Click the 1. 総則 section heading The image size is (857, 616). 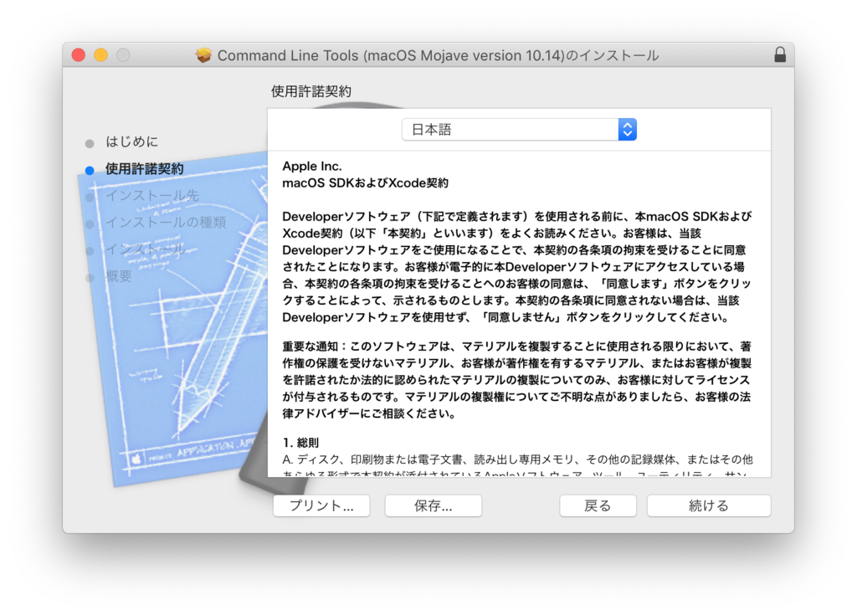(300, 443)
